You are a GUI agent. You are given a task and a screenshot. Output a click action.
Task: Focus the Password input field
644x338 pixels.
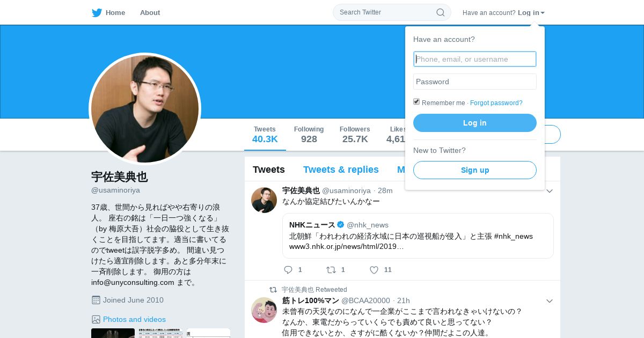pos(475,82)
